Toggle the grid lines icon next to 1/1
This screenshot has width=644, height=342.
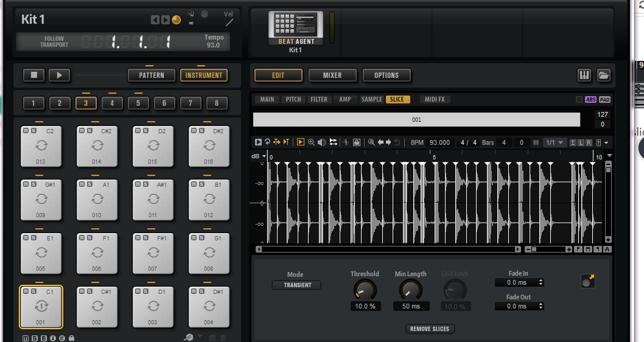click(x=536, y=142)
